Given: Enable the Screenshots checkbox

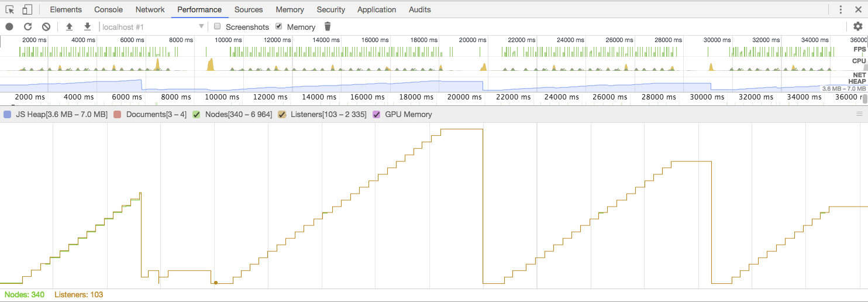Looking at the screenshot, I should click(x=218, y=26).
